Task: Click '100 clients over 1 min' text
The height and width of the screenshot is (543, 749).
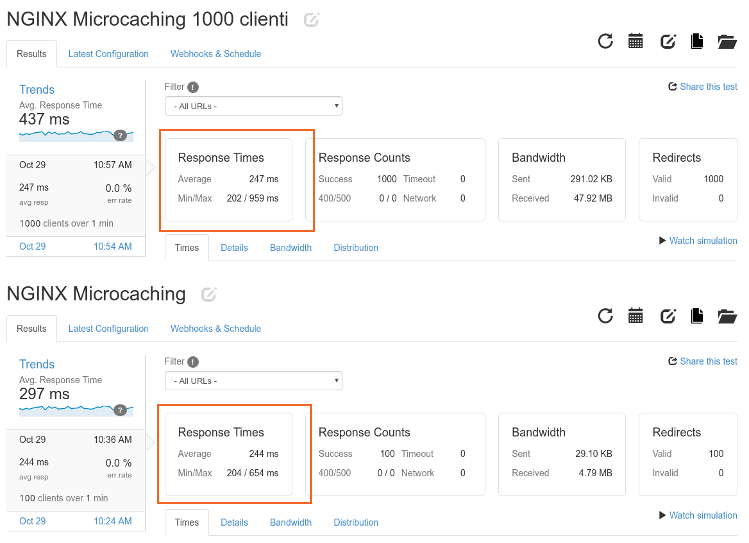Action: (64, 498)
